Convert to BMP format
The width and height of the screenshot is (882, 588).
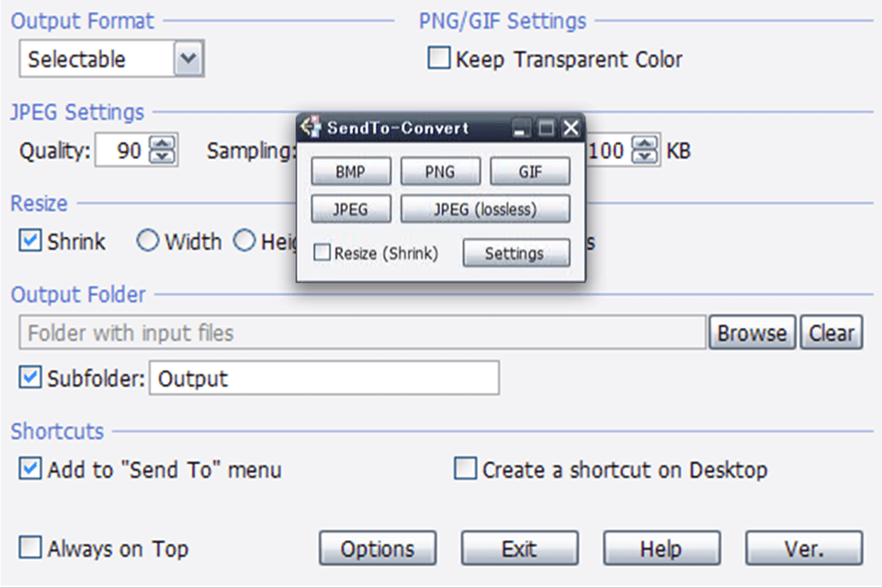pyautogui.click(x=350, y=171)
